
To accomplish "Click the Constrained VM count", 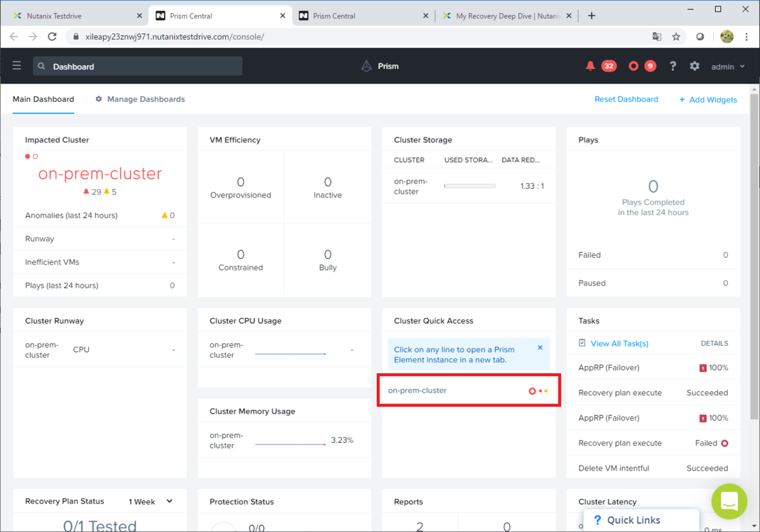I will [241, 255].
